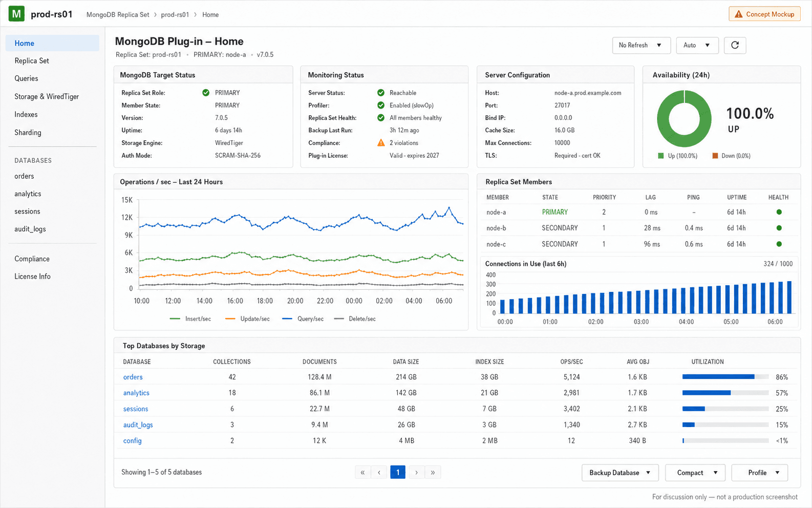Toggle Insert/sec legend series
Viewport: 812px width, 508px height.
click(x=190, y=319)
